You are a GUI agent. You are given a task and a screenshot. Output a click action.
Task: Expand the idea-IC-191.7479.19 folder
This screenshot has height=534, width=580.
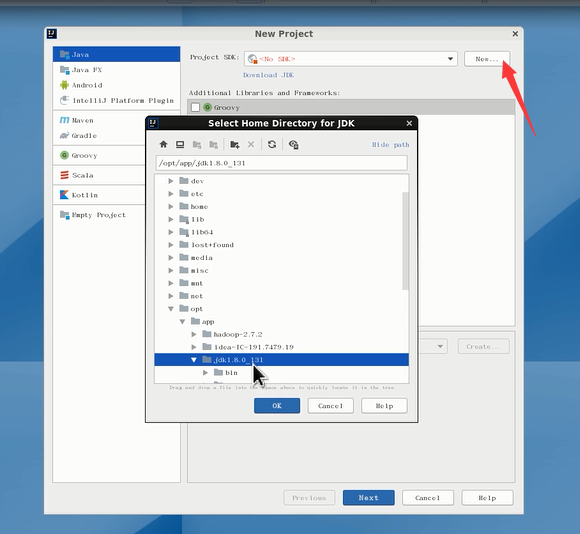point(194,347)
